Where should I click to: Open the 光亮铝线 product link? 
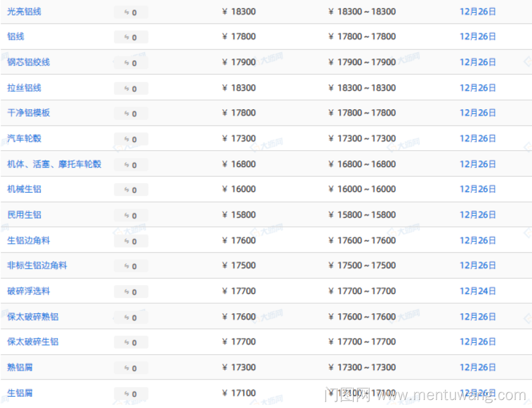24,11
